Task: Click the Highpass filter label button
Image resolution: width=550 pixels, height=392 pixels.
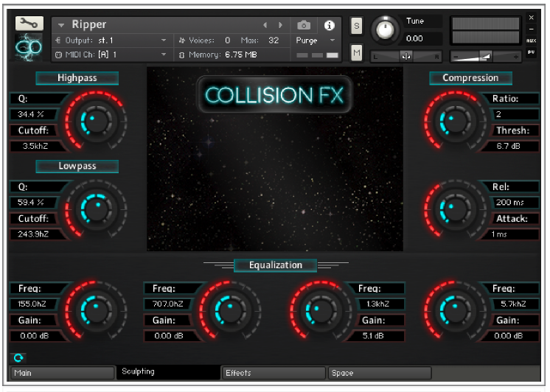Action: pos(77,78)
